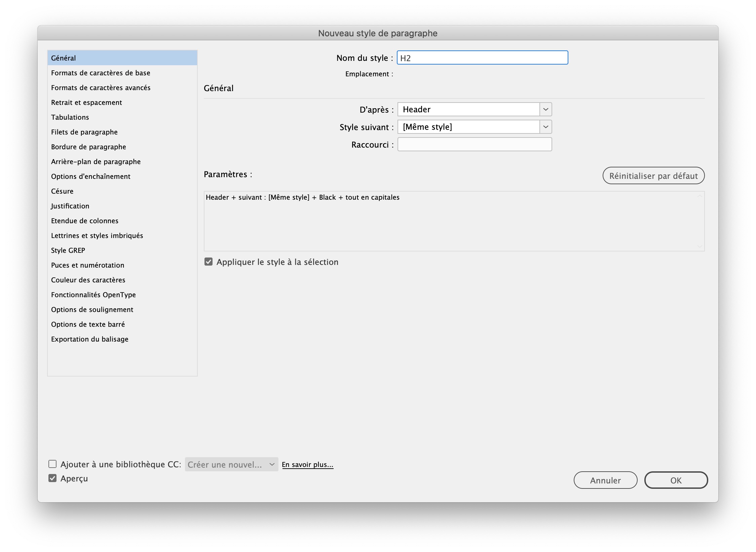Click inside the Raccourci field
This screenshot has height=552, width=756.
pos(474,144)
